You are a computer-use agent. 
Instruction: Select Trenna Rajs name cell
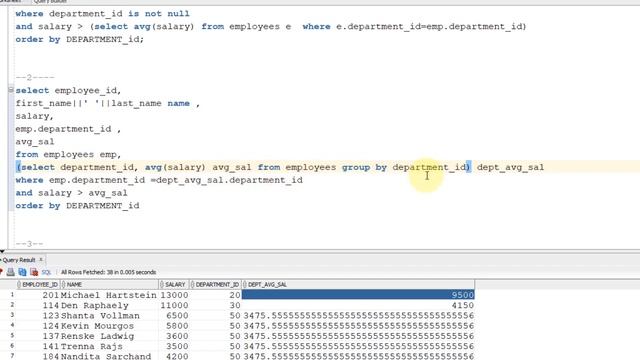pyautogui.click(x=109, y=346)
